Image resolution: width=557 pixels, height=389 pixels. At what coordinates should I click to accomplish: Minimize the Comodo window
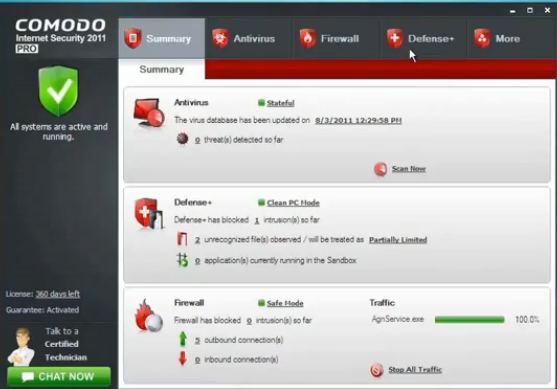(x=513, y=11)
